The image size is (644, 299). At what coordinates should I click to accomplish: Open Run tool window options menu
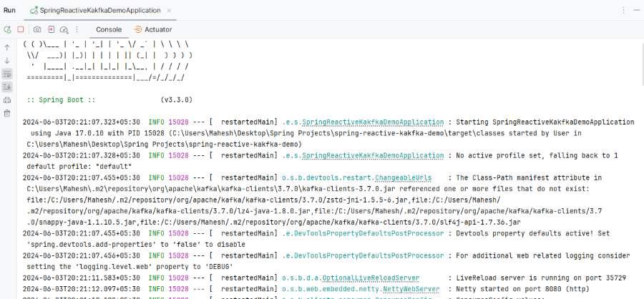click(x=623, y=10)
